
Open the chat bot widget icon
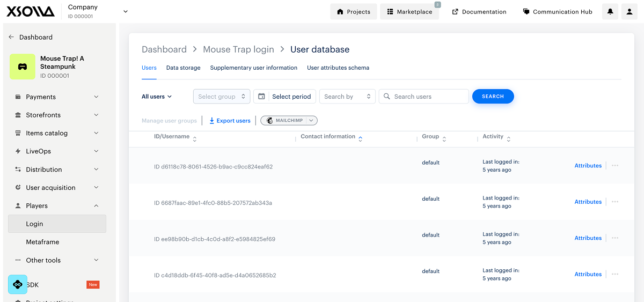(18, 284)
